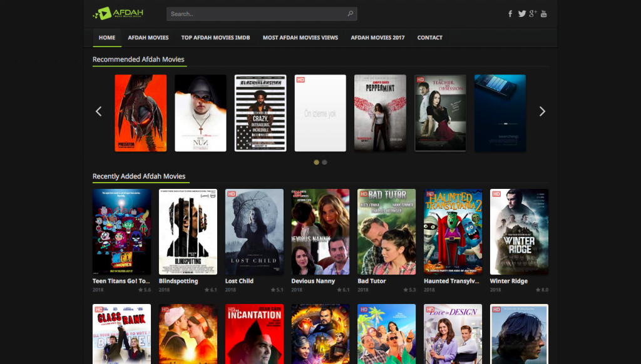
Task: Open the Google Plus social icon
Action: point(533,14)
